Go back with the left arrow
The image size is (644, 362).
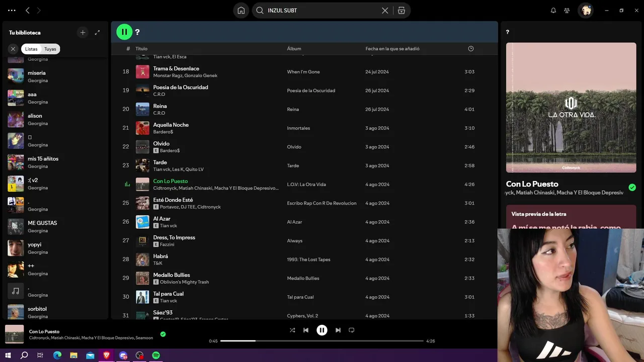(28, 11)
